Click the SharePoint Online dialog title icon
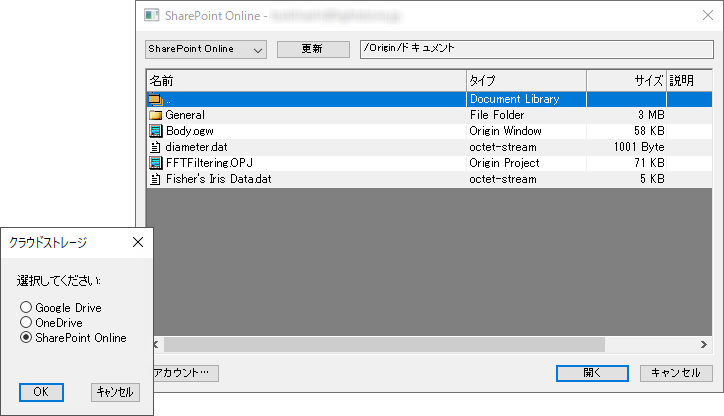724x416 pixels. click(153, 15)
